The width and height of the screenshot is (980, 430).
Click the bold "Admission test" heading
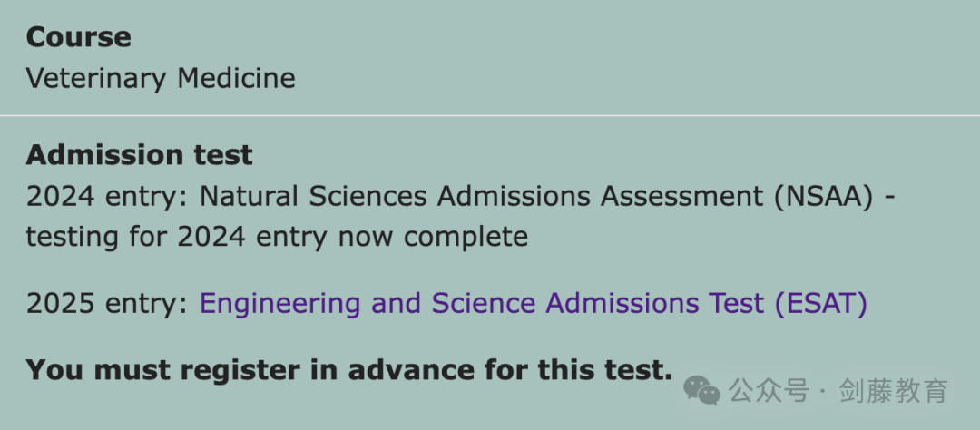140,155
